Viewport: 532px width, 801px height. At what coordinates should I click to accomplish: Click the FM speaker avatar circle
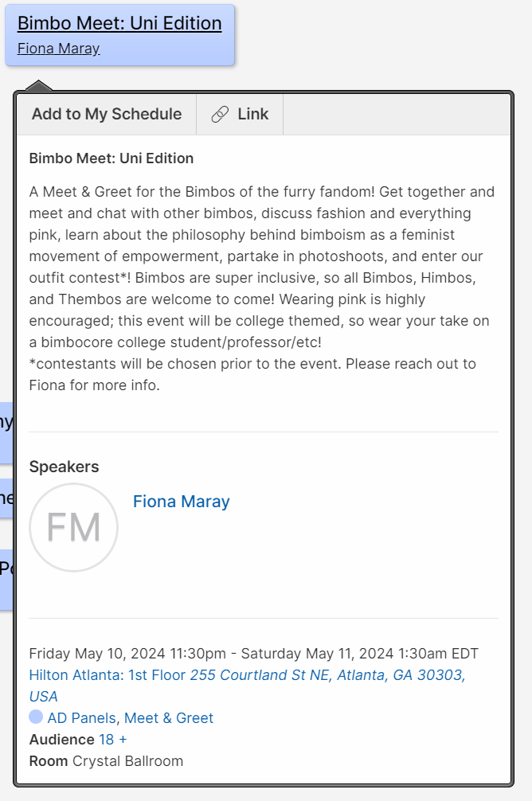(x=73, y=527)
